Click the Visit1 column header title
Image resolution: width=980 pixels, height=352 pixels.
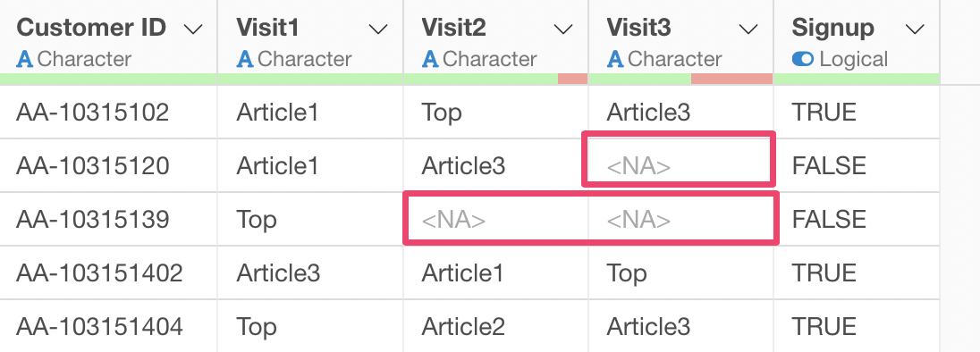pyautogui.click(x=267, y=28)
